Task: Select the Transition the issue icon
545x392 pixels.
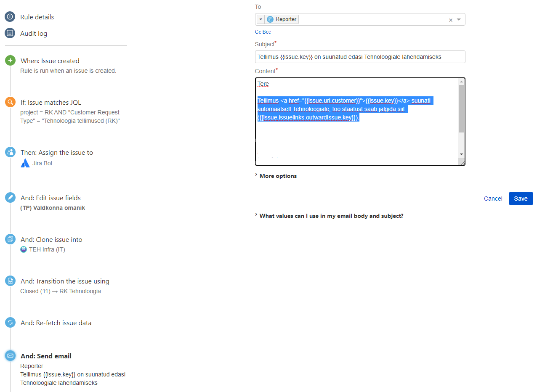Action: click(x=10, y=281)
